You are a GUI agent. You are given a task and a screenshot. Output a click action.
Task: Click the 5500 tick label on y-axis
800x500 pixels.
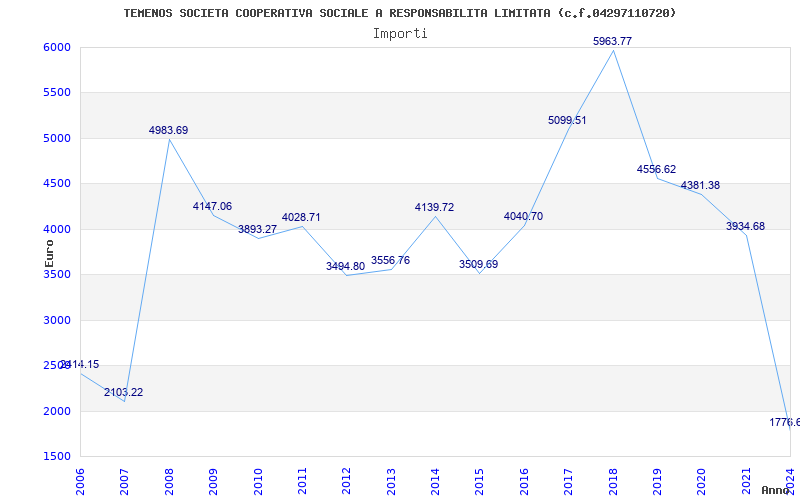[x=56, y=92]
